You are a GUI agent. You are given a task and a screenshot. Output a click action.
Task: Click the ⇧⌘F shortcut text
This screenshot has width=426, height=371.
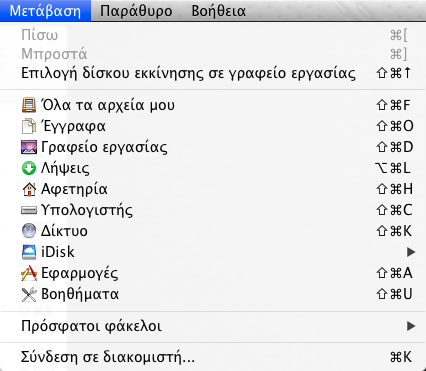394,105
